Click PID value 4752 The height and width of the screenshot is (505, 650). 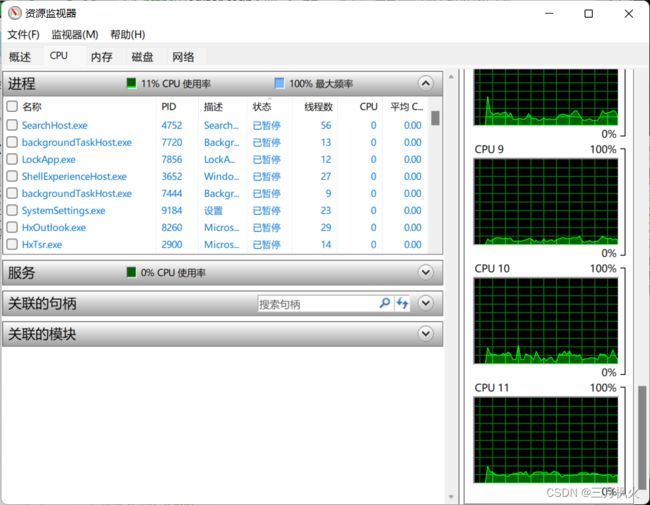coord(172,125)
